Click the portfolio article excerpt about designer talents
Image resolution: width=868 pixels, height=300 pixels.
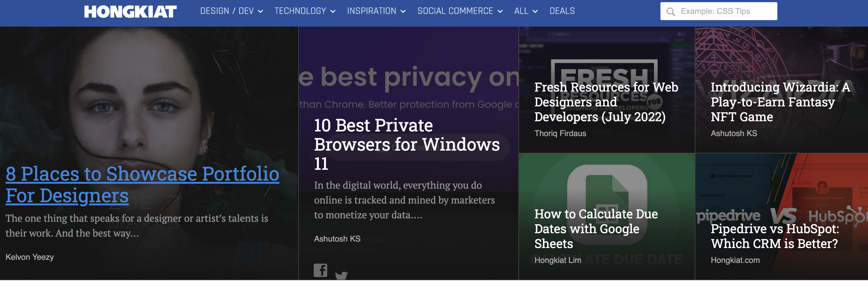[x=137, y=225]
